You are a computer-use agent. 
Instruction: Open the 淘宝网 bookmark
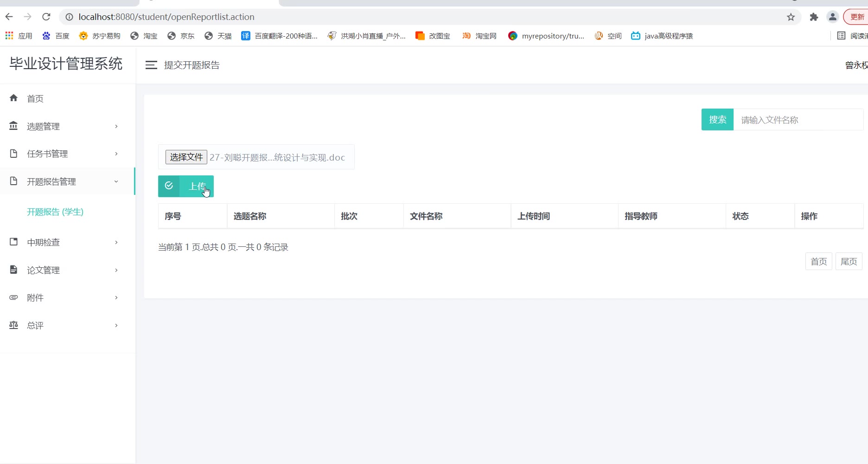(479, 36)
